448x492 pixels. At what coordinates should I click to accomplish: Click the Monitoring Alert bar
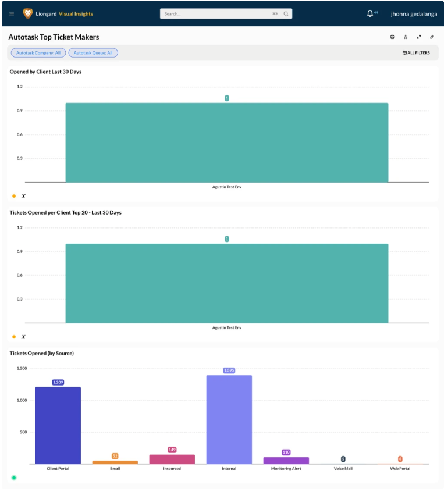[x=286, y=461]
